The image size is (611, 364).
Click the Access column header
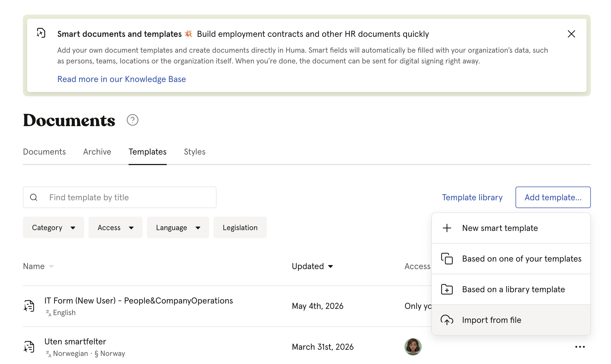pos(417,266)
